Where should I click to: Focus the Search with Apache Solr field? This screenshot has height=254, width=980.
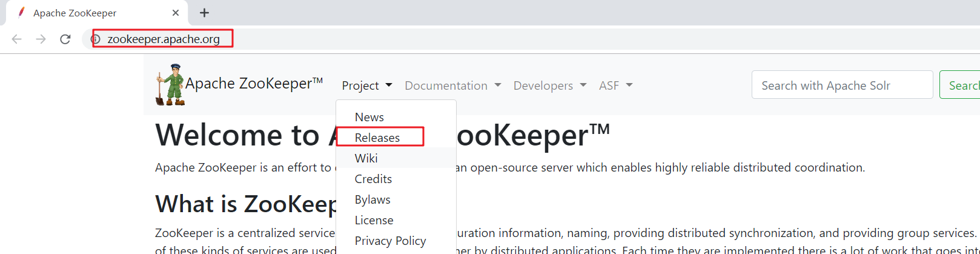[842, 85]
